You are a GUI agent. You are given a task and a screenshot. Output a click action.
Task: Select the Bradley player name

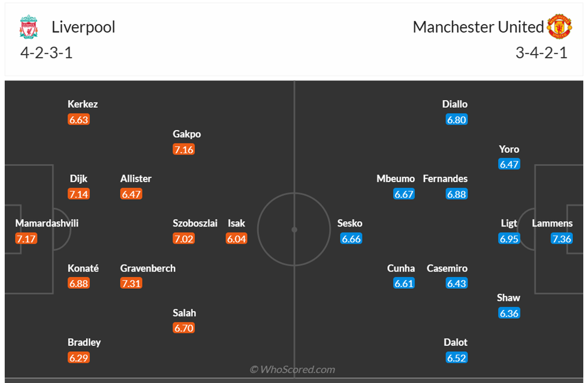[x=84, y=342]
